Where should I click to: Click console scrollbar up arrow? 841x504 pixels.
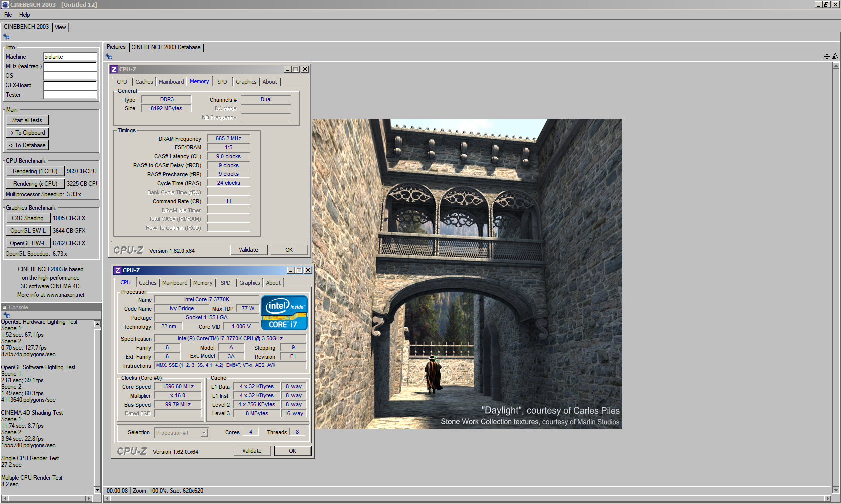[97, 324]
